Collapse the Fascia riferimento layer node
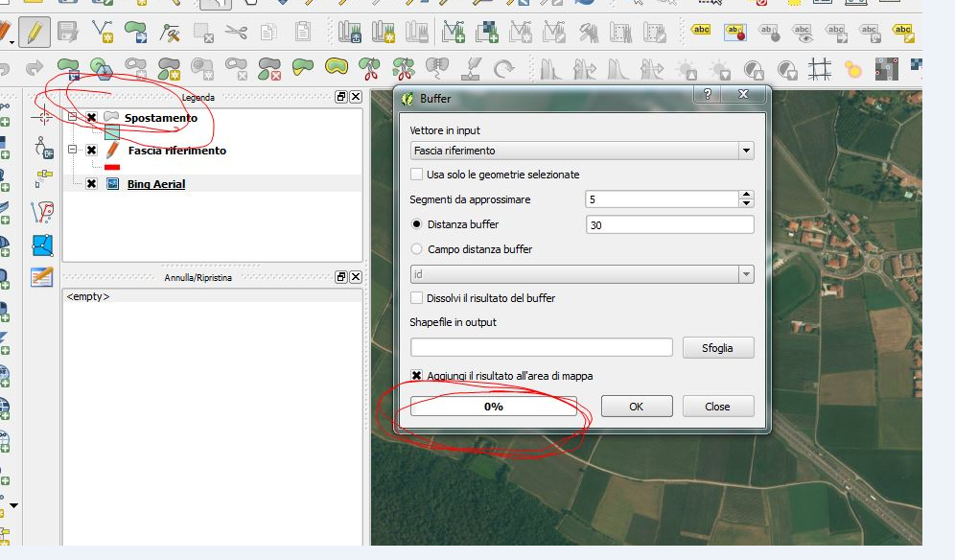This screenshot has width=955, height=560. click(x=73, y=151)
